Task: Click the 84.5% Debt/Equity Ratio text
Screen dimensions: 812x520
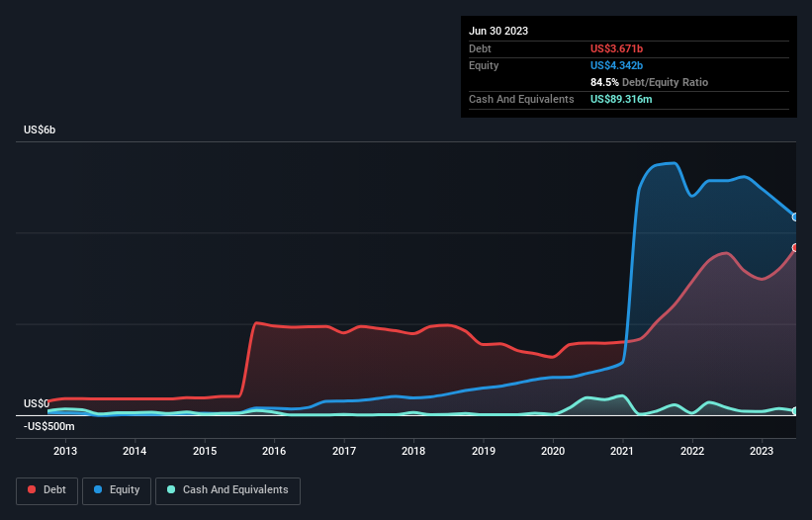Action: coord(649,82)
